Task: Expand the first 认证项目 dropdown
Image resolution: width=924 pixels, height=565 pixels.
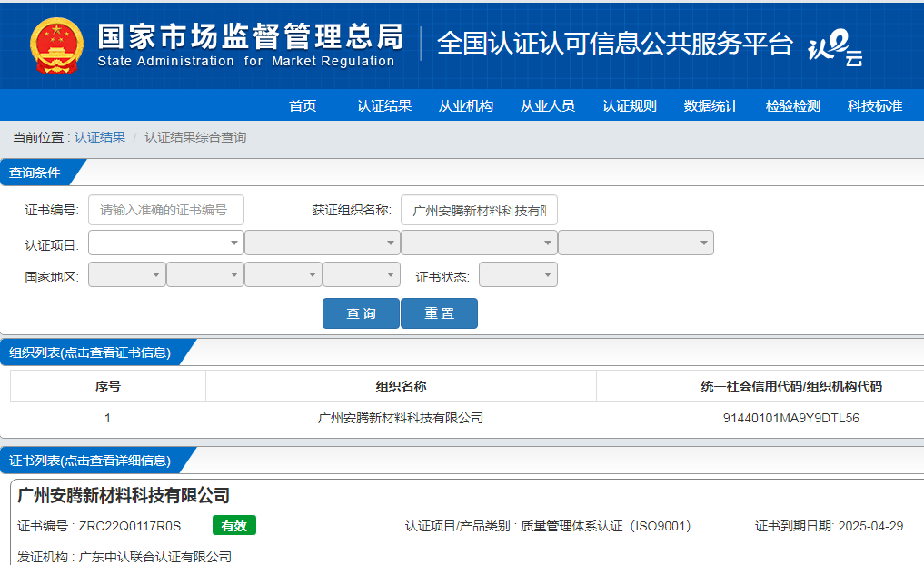Action: pyautogui.click(x=166, y=243)
